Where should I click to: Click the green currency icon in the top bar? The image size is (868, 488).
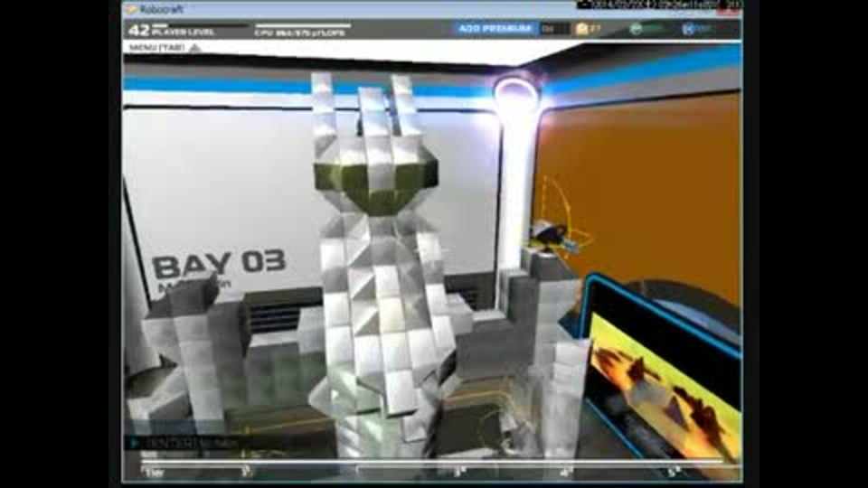636,29
